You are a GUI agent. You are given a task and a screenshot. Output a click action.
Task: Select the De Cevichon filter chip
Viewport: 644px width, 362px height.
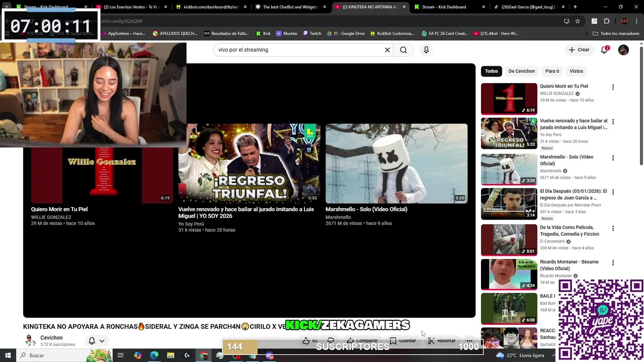click(521, 71)
